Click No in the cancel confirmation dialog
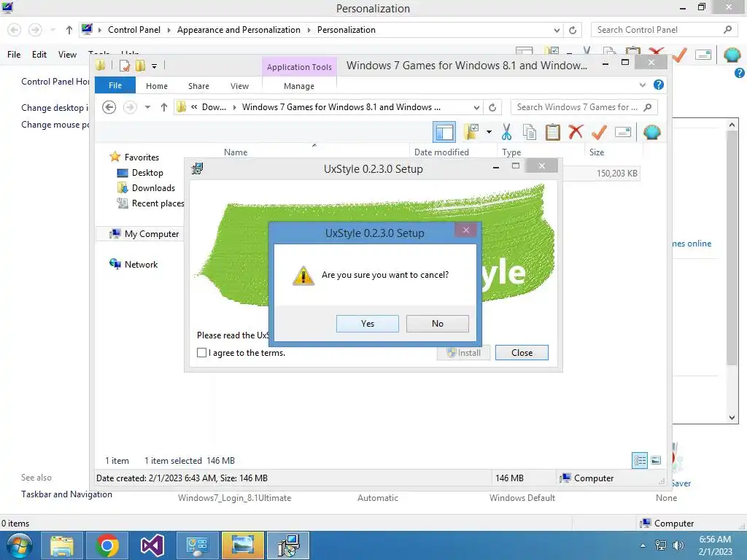 click(438, 323)
